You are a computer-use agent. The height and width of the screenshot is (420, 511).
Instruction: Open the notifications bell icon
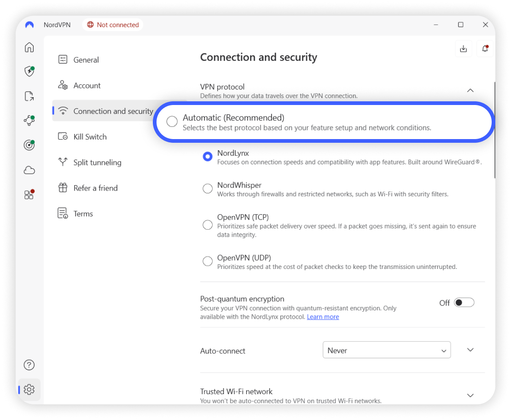[485, 49]
